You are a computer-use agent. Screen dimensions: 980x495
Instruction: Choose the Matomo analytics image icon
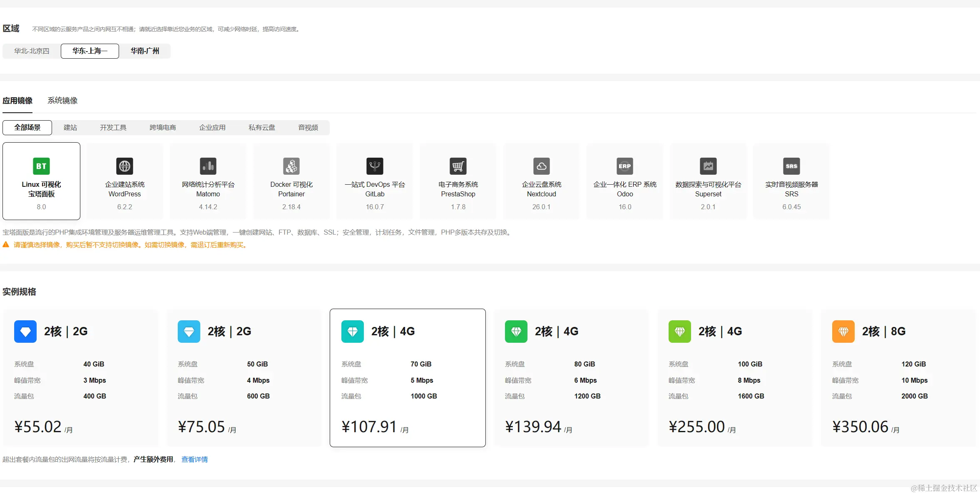pyautogui.click(x=208, y=166)
